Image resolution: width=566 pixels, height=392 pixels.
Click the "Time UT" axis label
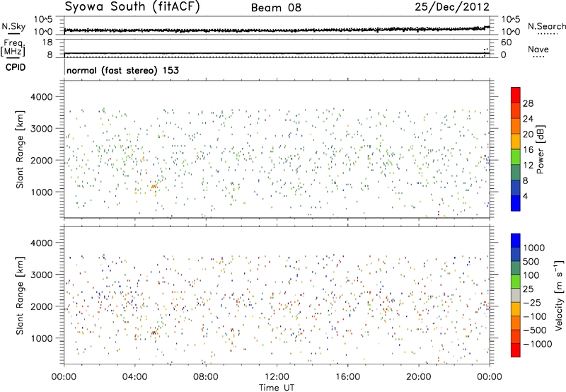pyautogui.click(x=277, y=388)
